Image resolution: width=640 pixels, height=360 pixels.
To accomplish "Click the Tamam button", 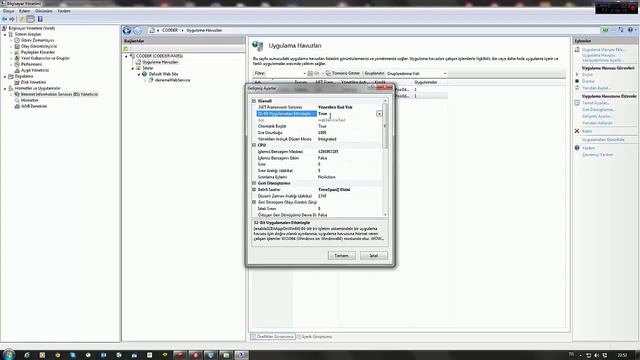I will pyautogui.click(x=342, y=256).
